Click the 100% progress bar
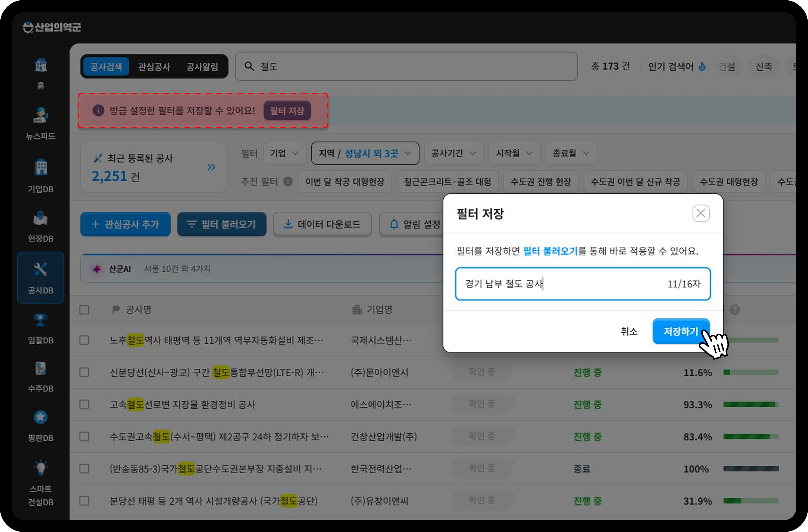This screenshot has width=808, height=532. tap(751, 469)
